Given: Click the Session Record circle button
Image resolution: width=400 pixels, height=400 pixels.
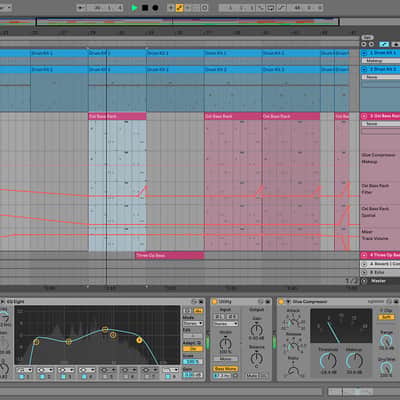Looking at the screenshot, I should [205, 8].
